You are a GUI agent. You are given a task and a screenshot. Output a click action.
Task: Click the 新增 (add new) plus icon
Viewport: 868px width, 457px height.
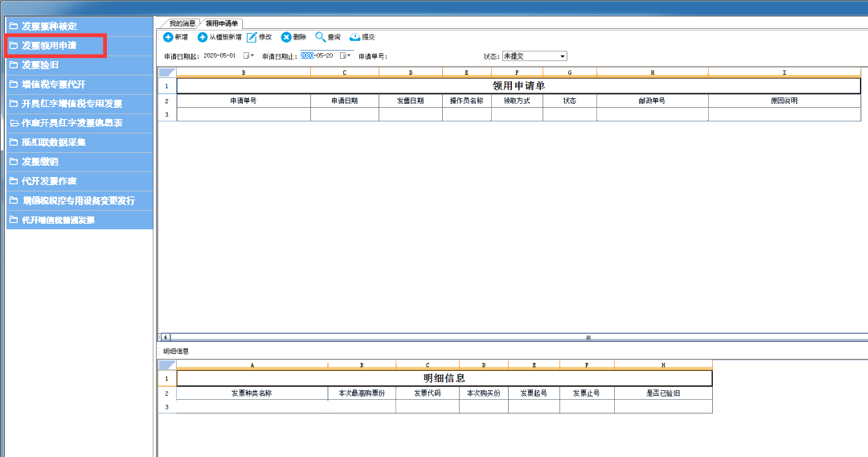tap(168, 37)
